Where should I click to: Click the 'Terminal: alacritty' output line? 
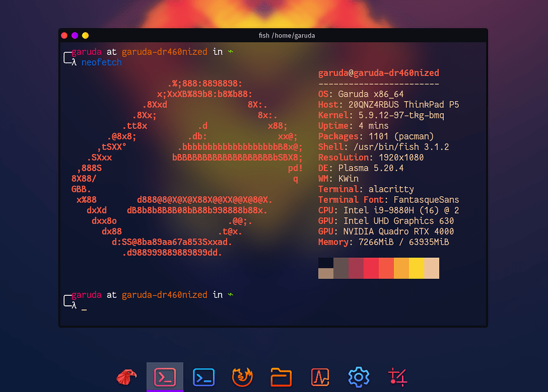click(366, 189)
